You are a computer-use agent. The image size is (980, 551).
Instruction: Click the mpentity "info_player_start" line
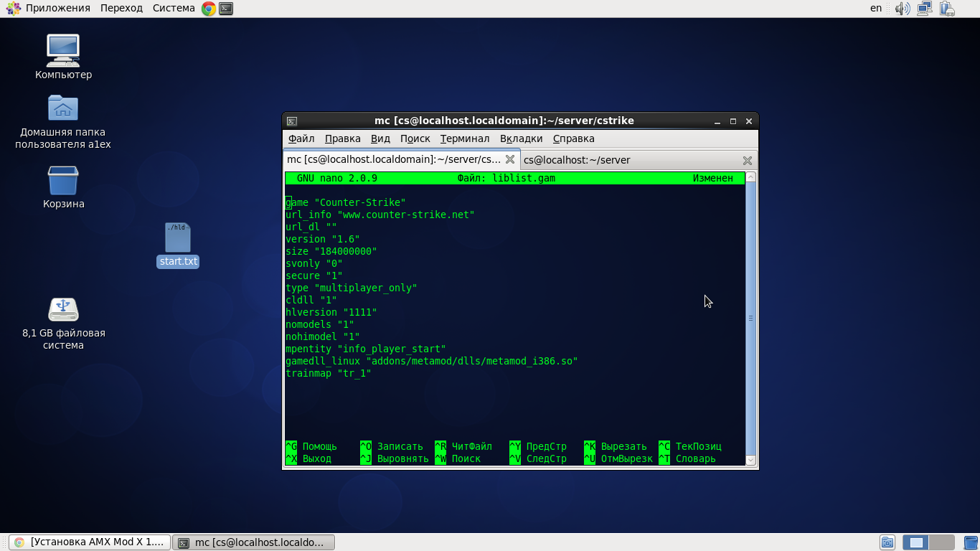pos(366,349)
